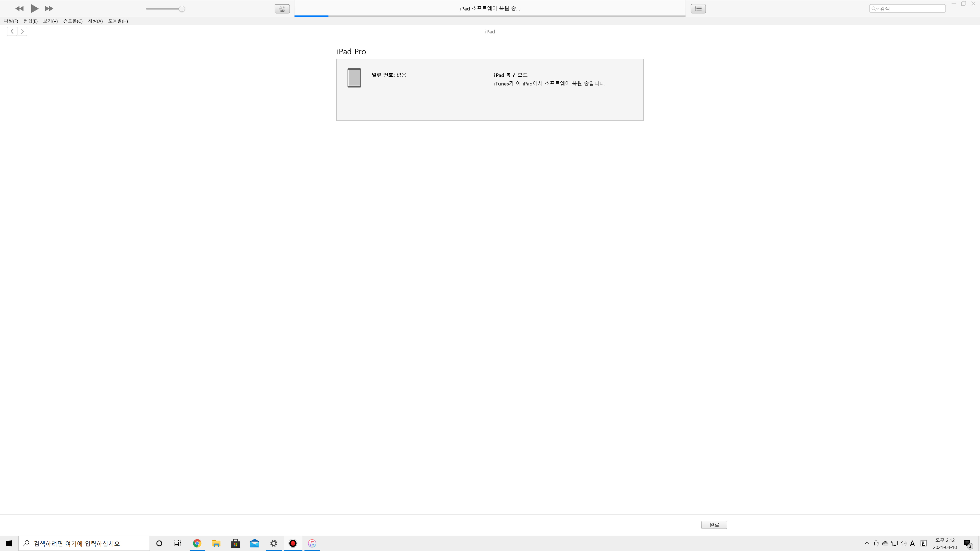Go forward with the right arrow
The image size is (980, 551).
click(22, 31)
